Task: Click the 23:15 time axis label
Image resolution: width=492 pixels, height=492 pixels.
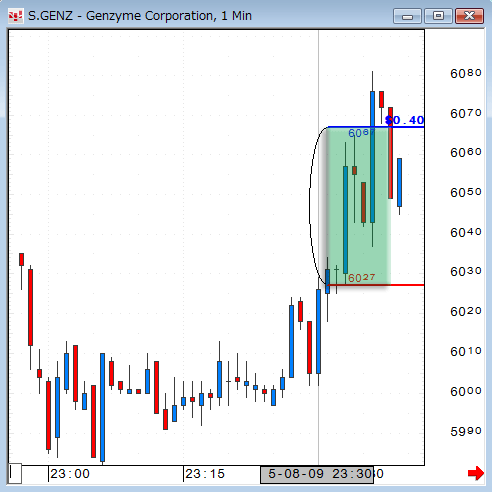Action: tap(205, 474)
